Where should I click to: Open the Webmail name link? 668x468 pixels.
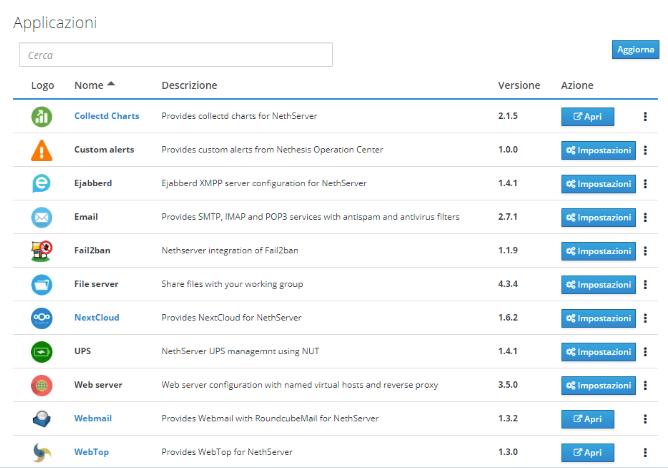click(x=93, y=418)
